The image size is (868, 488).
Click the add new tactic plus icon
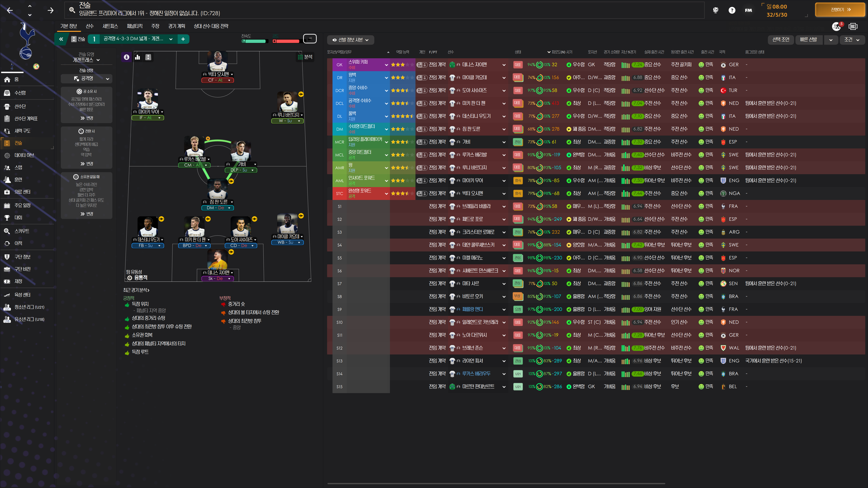pos(183,39)
